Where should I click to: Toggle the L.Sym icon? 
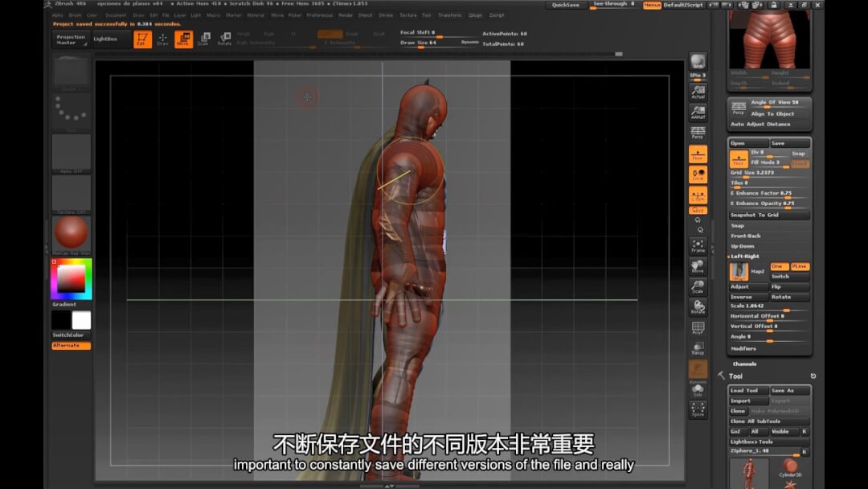click(x=698, y=195)
